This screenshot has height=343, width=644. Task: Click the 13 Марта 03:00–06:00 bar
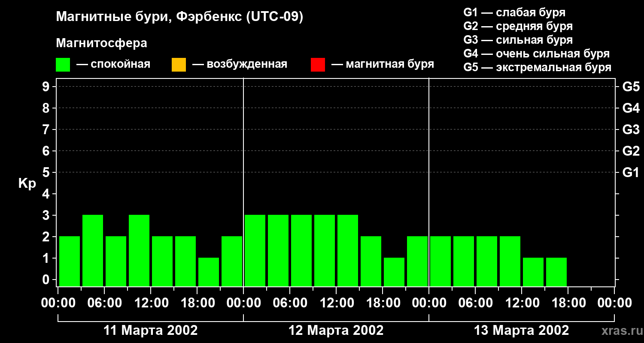464,261
